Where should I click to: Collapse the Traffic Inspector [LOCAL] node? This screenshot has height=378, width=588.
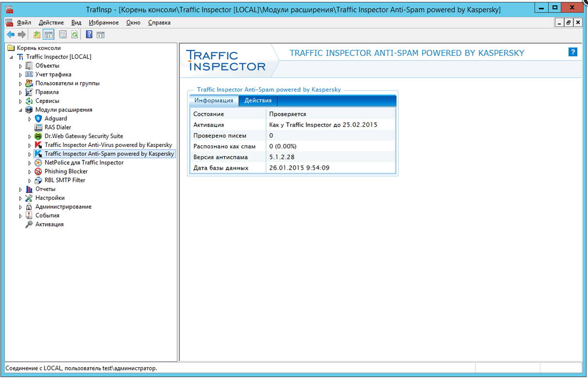pos(12,57)
